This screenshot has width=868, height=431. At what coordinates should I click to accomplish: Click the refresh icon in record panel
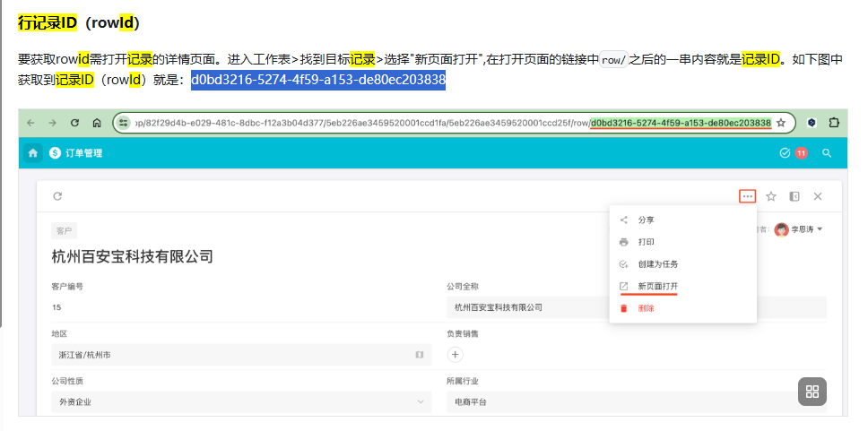pos(57,196)
